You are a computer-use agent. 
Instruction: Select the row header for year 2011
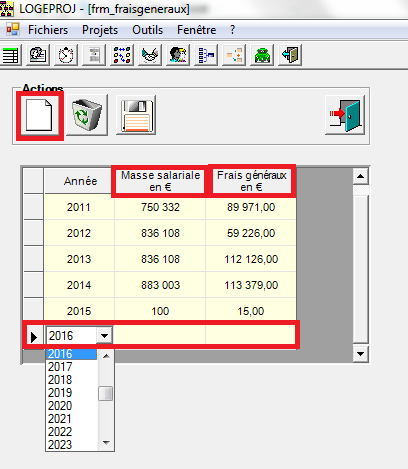point(34,207)
